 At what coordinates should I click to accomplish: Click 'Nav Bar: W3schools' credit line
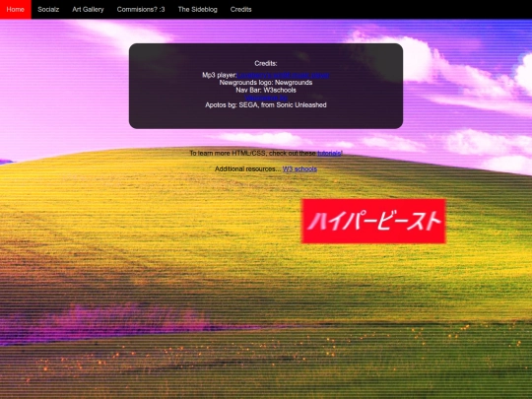pos(266,91)
